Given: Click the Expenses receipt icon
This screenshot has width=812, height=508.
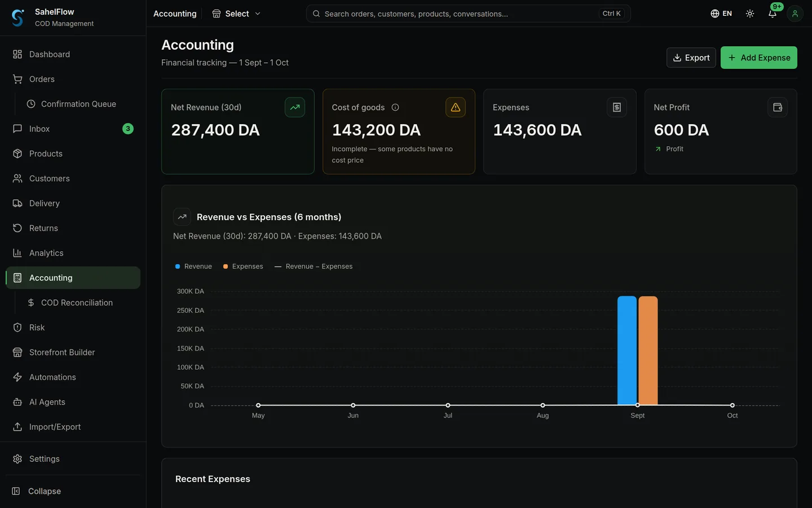Looking at the screenshot, I should pyautogui.click(x=617, y=107).
